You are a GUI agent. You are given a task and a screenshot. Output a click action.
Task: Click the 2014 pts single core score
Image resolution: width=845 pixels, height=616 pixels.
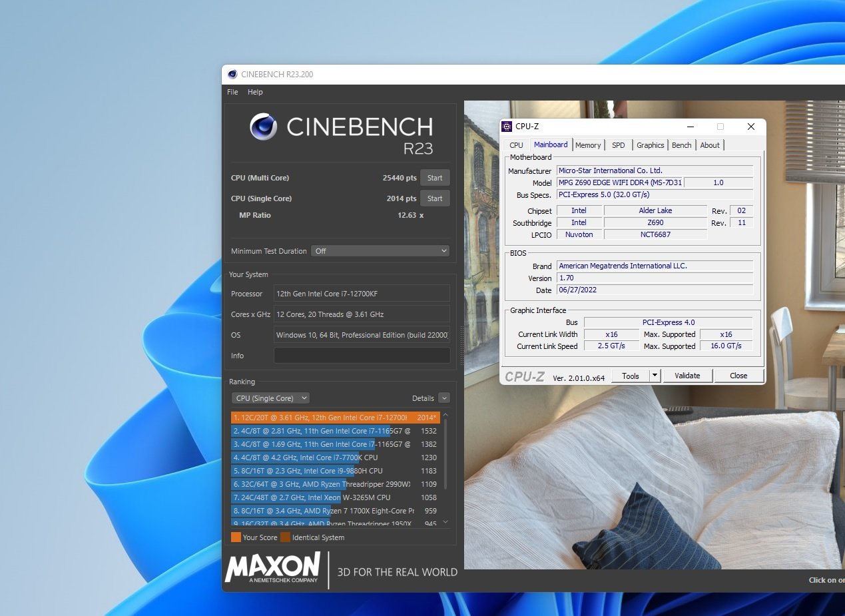402,198
